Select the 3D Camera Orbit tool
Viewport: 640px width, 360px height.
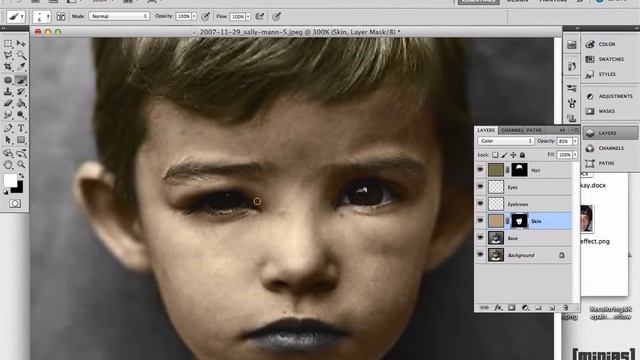coord(21,153)
